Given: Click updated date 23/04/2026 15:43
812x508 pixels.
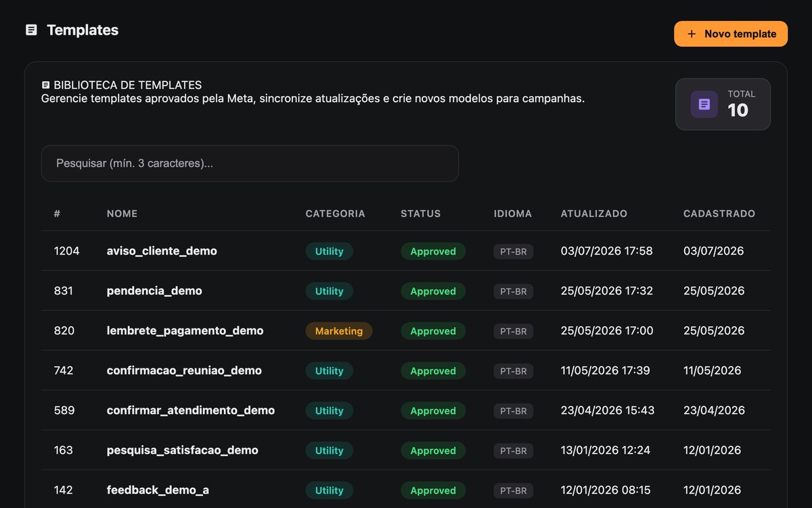Looking at the screenshot, I should click(x=608, y=410).
